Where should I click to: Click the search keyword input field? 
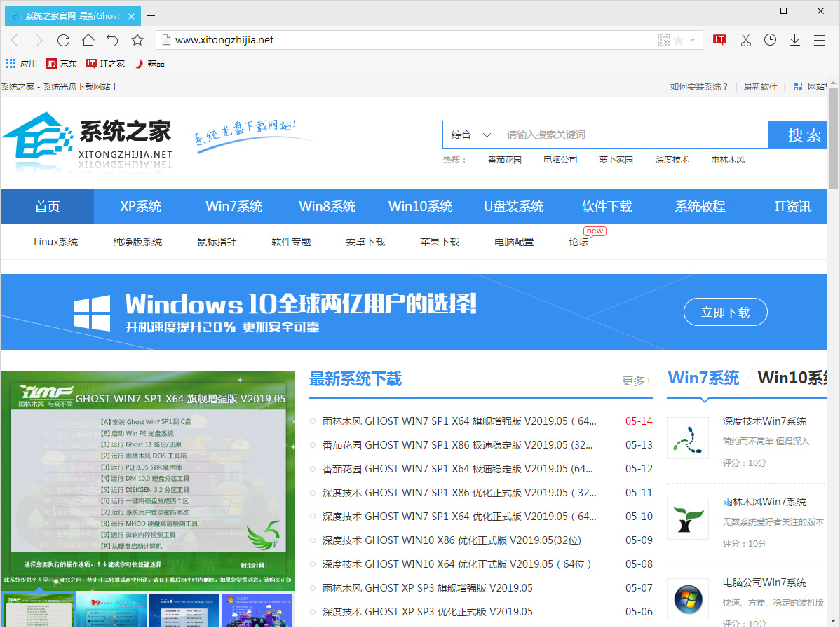631,135
